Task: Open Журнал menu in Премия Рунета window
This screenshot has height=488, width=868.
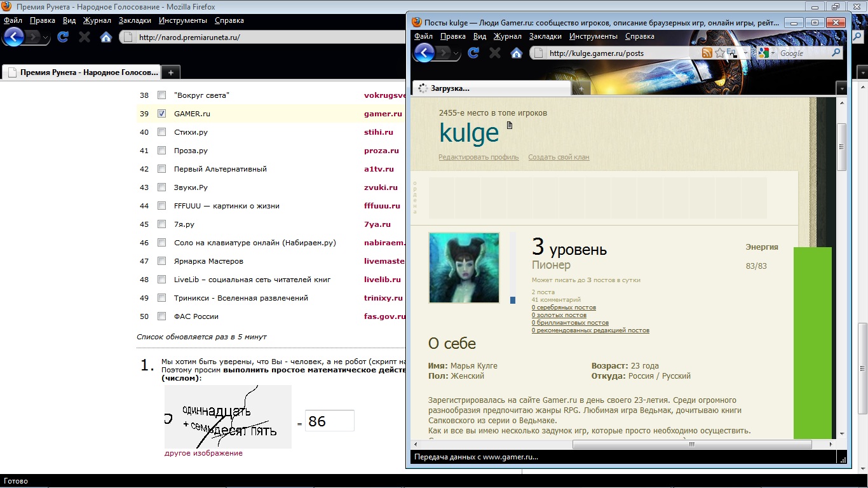Action: point(97,20)
